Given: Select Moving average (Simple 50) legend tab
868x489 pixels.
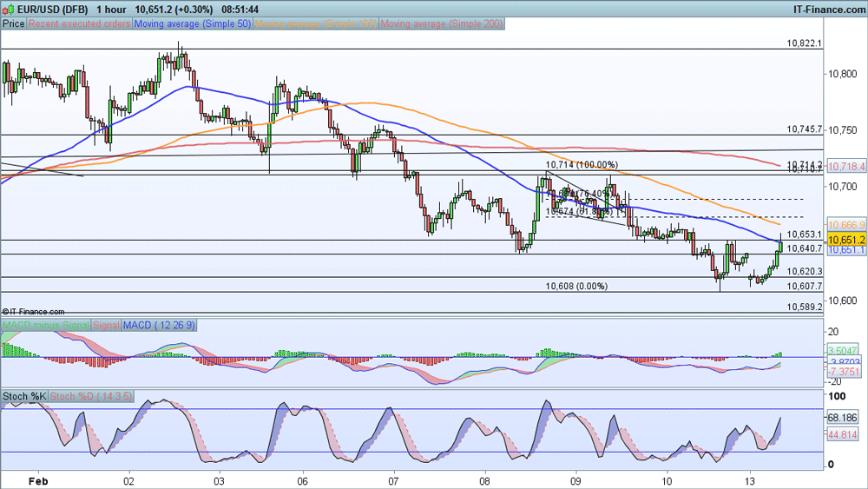Looking at the screenshot, I should [193, 23].
